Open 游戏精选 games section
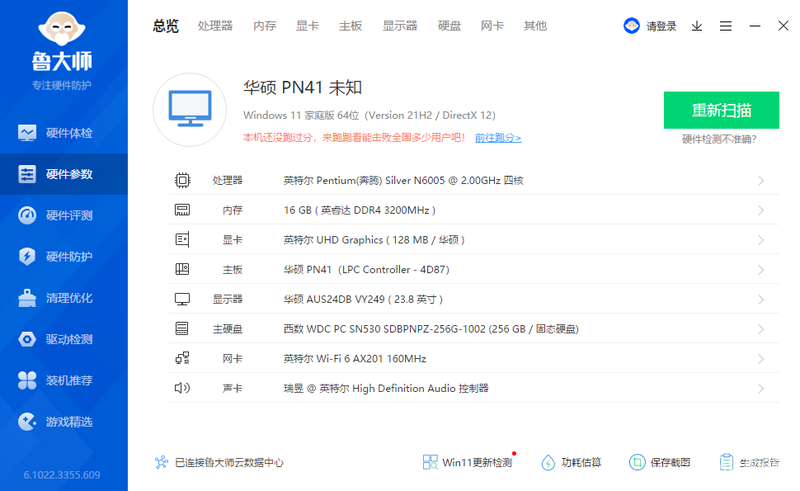 64,422
